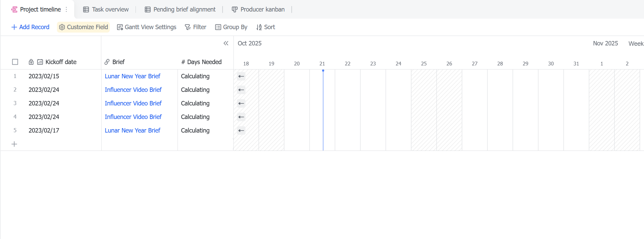This screenshot has width=644, height=239.
Task: Click the link icon in Brief header
Action: pyautogui.click(x=107, y=62)
